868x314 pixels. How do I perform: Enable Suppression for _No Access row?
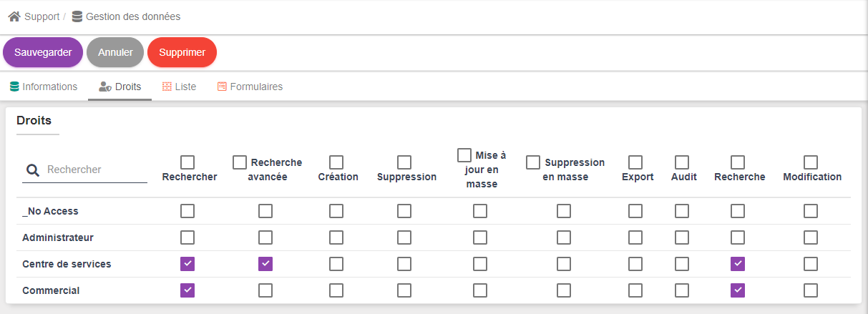(404, 211)
